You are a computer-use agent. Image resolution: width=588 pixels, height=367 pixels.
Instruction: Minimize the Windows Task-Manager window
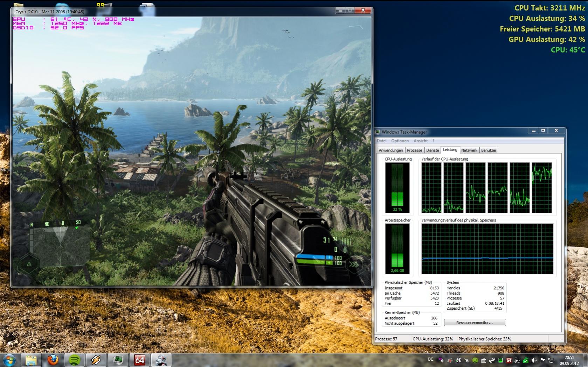(x=533, y=131)
